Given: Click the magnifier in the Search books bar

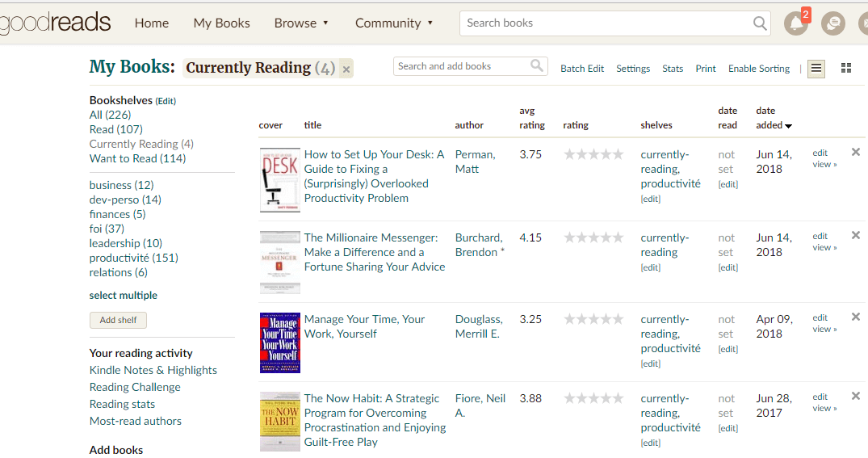Looking at the screenshot, I should [x=760, y=23].
